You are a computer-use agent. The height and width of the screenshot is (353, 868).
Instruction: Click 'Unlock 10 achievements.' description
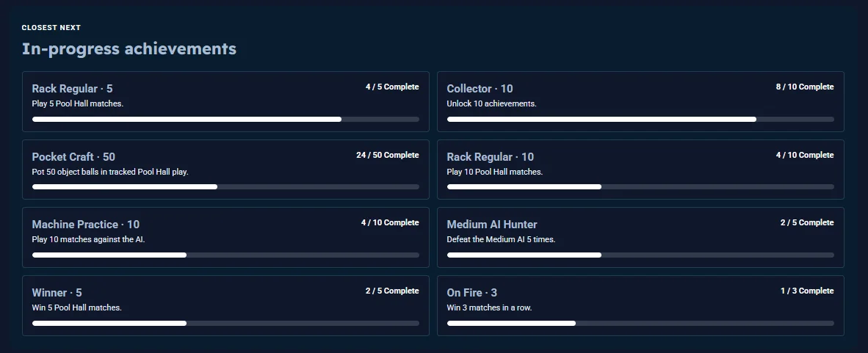tap(491, 103)
